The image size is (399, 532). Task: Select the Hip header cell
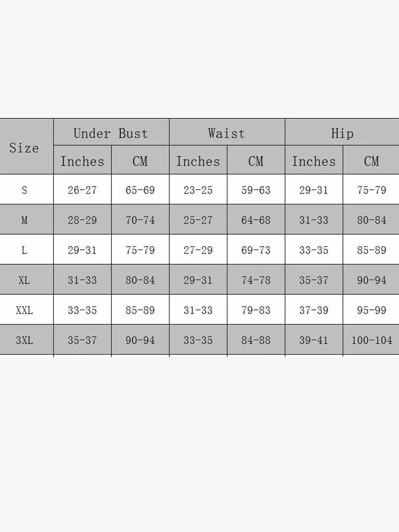click(342, 133)
